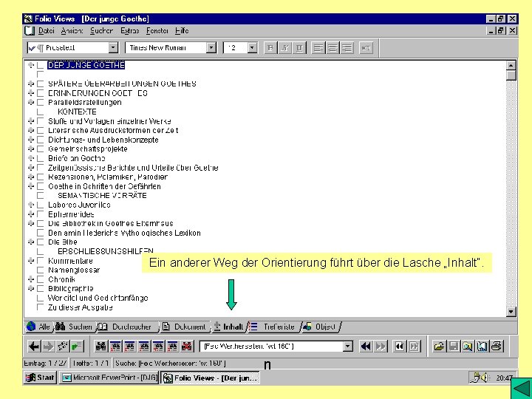
Task: Open the Extras menu
Action: coord(129,31)
